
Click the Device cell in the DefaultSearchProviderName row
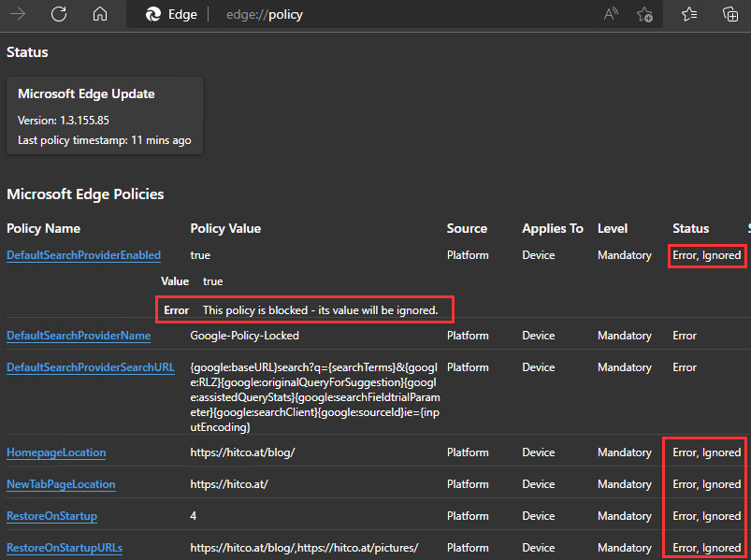coord(539,336)
